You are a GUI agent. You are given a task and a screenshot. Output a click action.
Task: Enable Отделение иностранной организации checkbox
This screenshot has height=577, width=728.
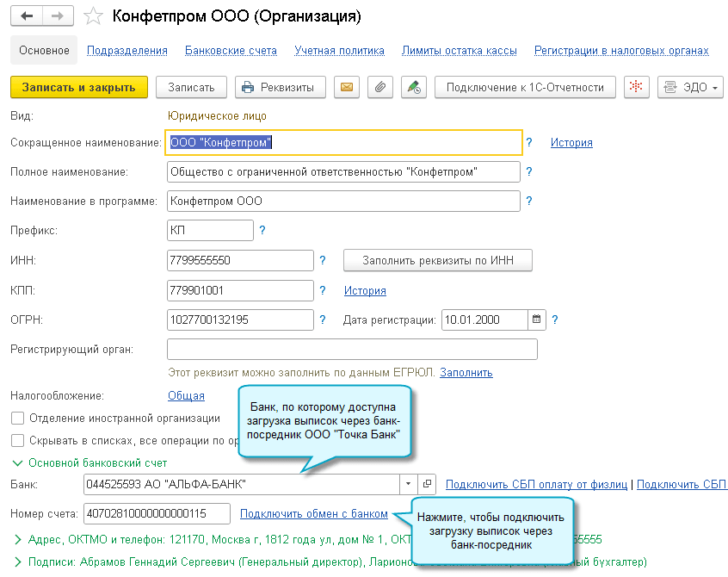pos(18,419)
